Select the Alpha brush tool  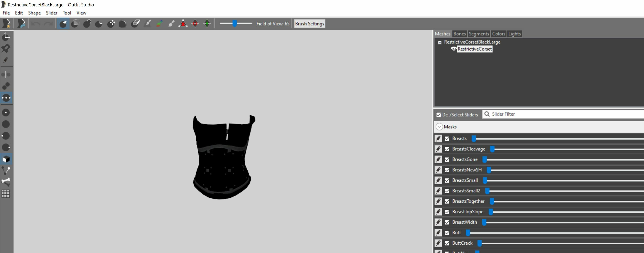pyautogui.click(x=172, y=23)
